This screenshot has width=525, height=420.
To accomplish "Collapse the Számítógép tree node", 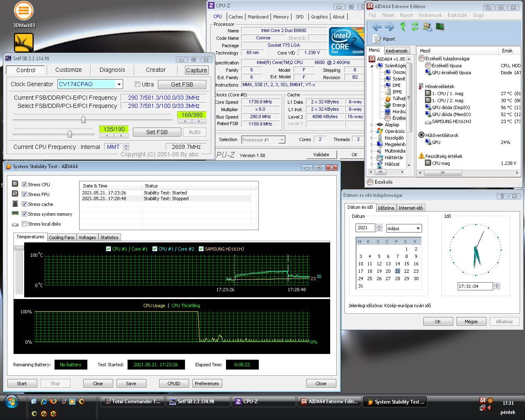I will coord(372,66).
